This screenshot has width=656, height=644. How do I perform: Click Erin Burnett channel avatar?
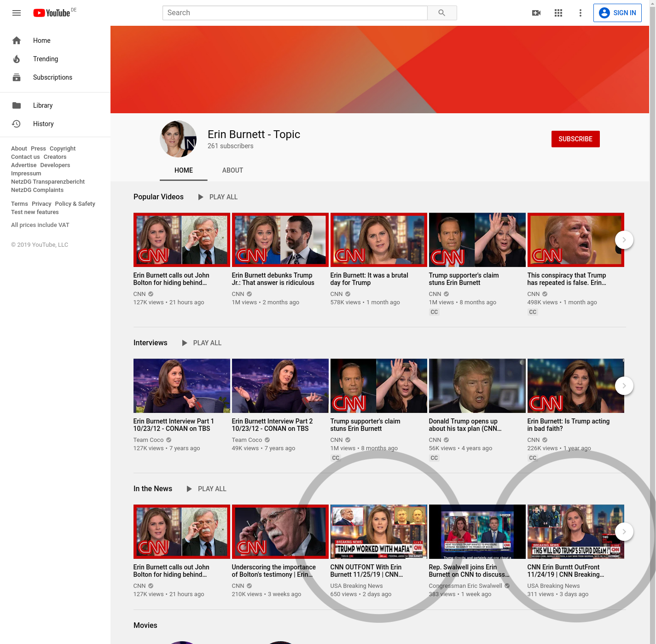178,139
